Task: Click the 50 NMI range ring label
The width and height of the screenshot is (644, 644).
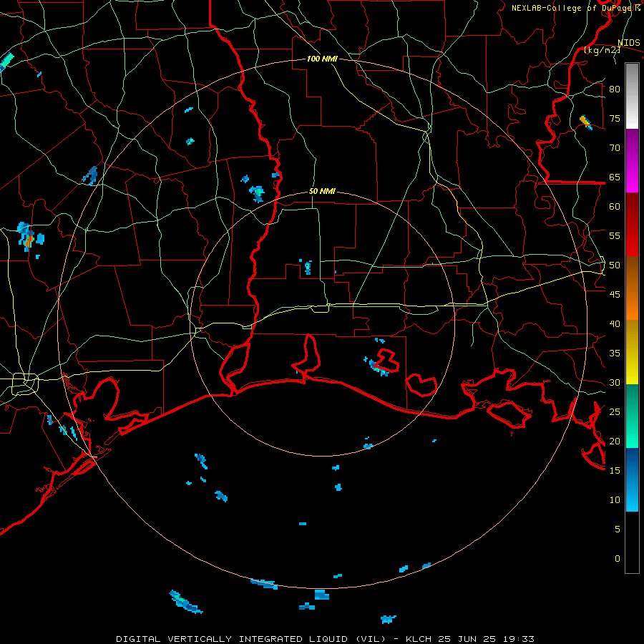Action: [322, 191]
